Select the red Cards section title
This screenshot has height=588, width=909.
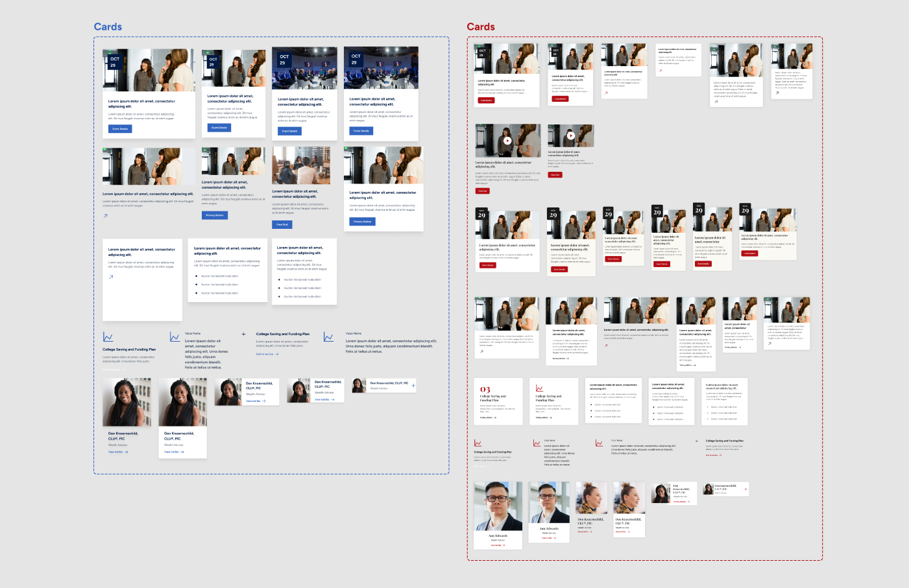coord(481,27)
